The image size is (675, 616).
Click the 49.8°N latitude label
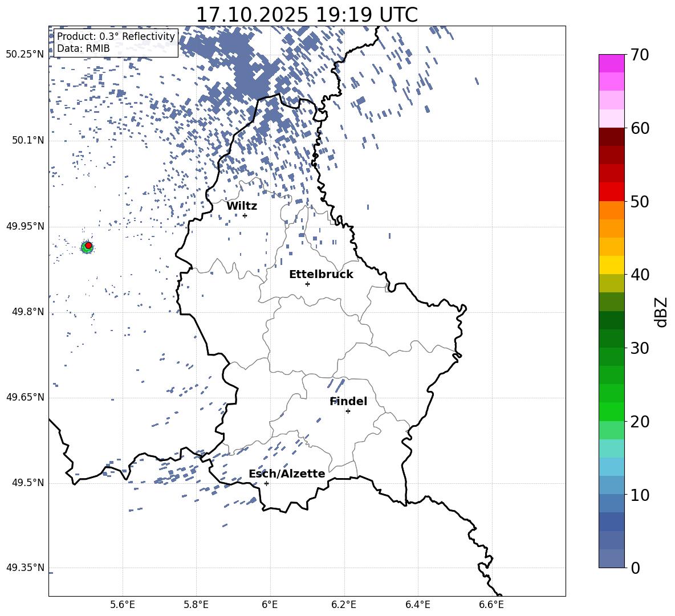point(28,312)
